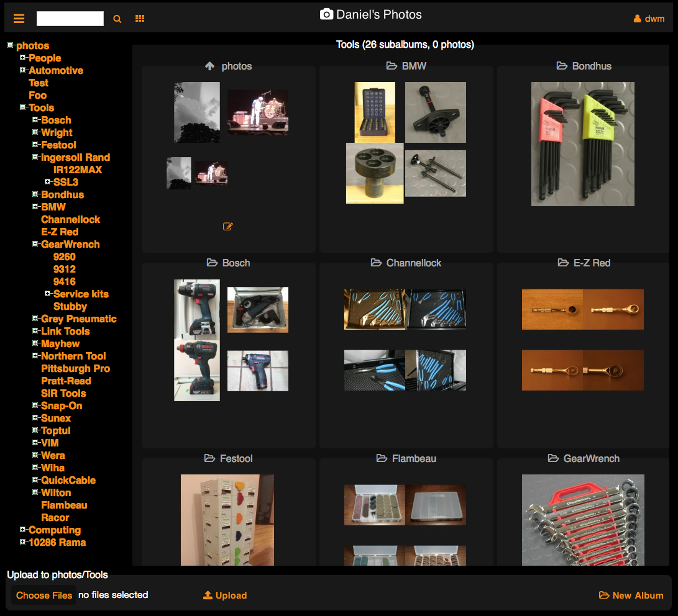
Task: Click the New Album folder icon
Action: pyautogui.click(x=604, y=596)
